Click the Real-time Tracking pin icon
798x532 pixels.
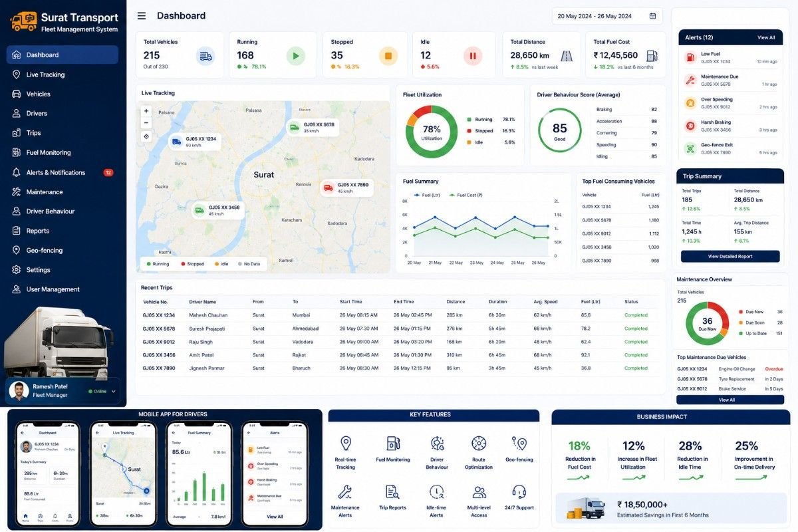tap(345, 444)
